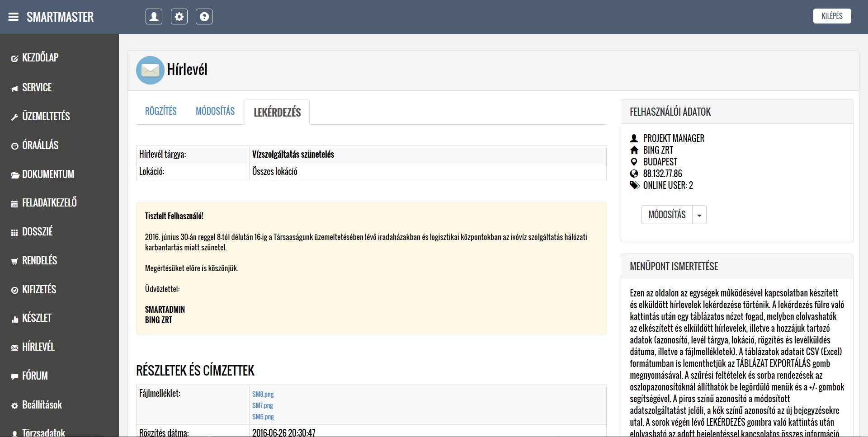Open ÜZEMELTETÉS sidebar item

point(46,117)
